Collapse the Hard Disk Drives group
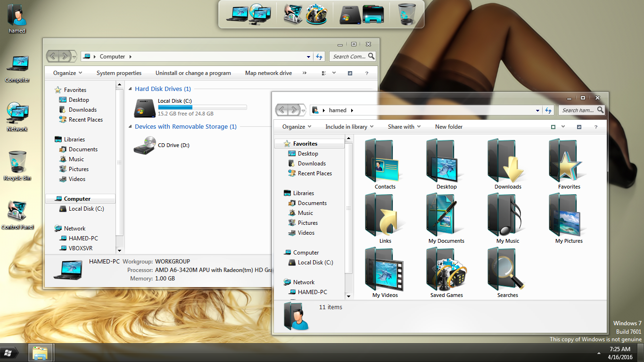The image size is (644, 362). (130, 89)
